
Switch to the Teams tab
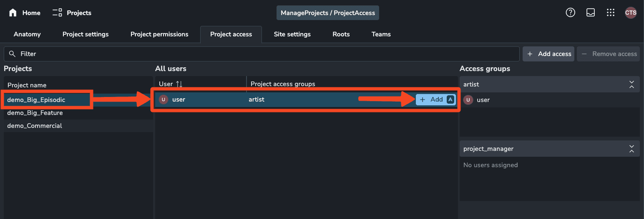pos(381,34)
